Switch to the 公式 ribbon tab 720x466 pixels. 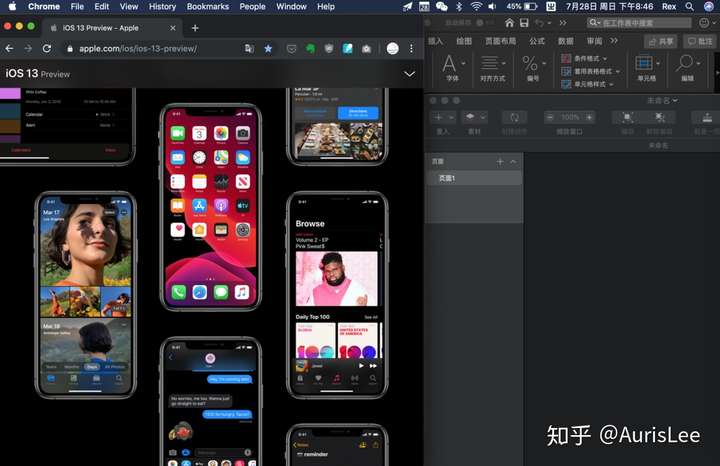click(x=537, y=41)
